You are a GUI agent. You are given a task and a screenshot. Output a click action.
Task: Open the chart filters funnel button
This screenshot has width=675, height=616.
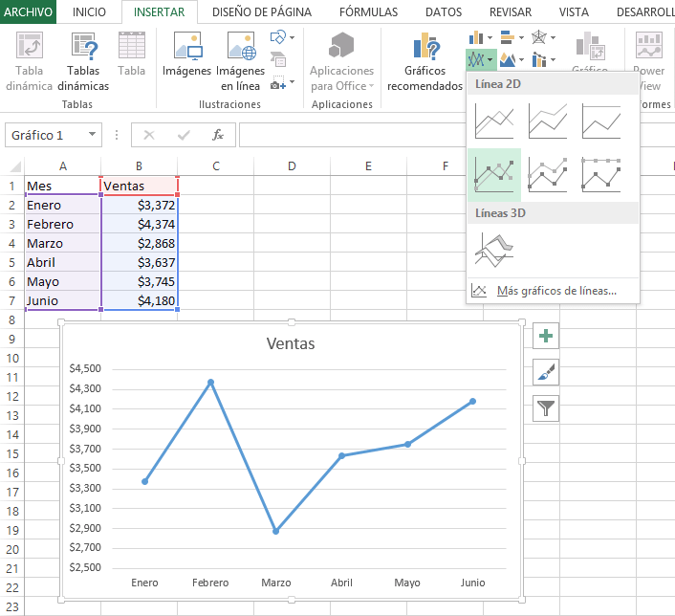coord(546,408)
